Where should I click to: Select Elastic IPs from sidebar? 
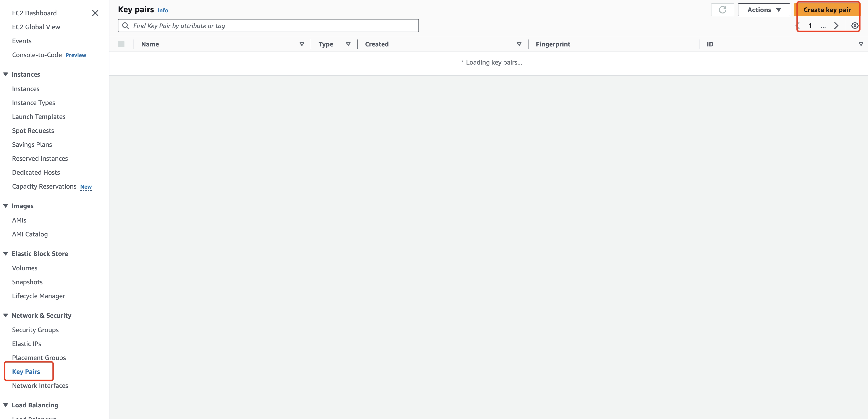27,344
